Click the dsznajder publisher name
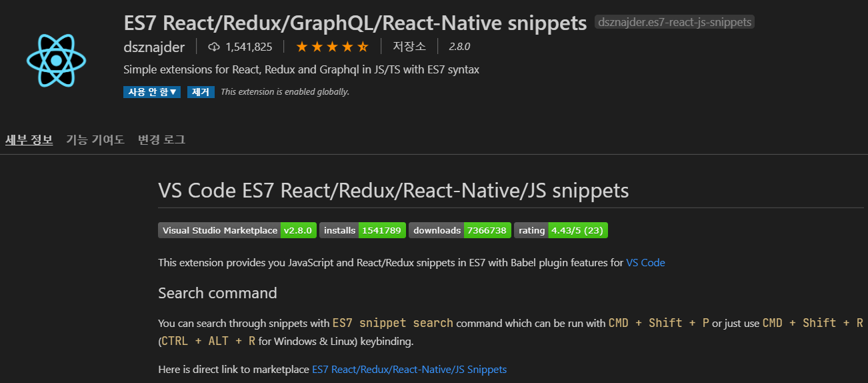The width and height of the screenshot is (868, 383). pos(153,47)
